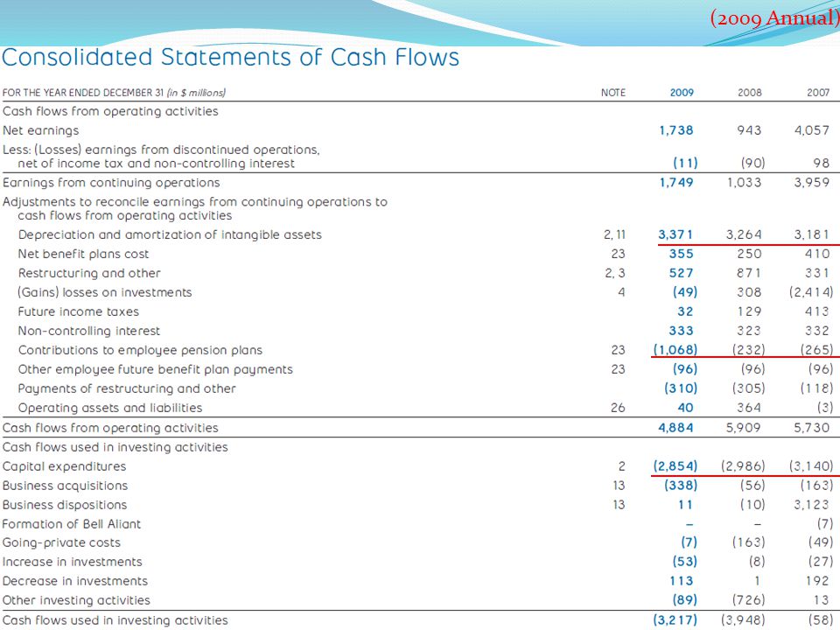The image size is (840, 630).
Task: Click 'Capital expenditures' row label
Action: pos(64,466)
